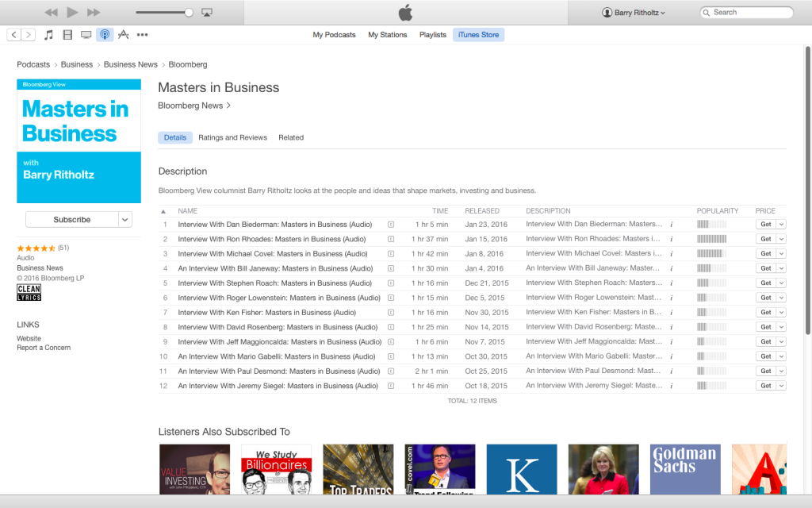Show info for the Michael Covel episode

click(671, 254)
